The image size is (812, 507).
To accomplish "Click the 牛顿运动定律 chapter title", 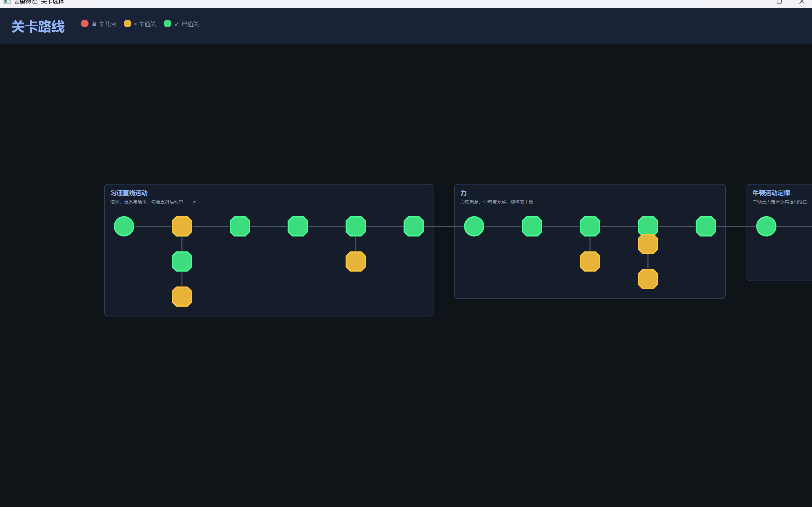I will (771, 193).
